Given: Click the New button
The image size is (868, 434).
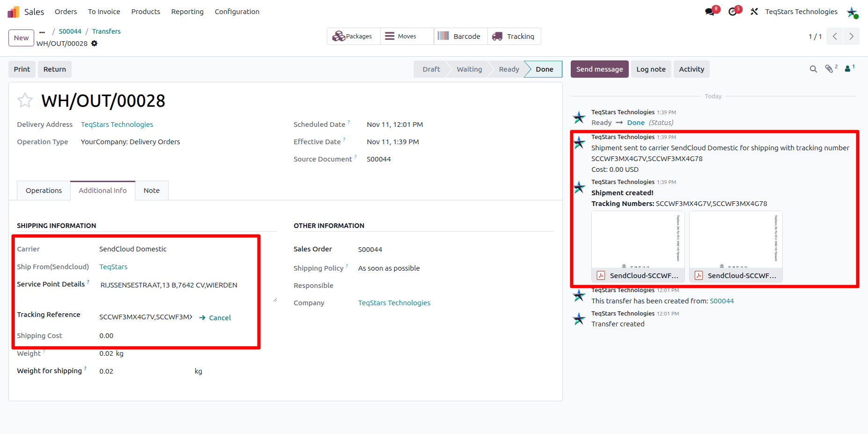Looking at the screenshot, I should click(x=21, y=38).
